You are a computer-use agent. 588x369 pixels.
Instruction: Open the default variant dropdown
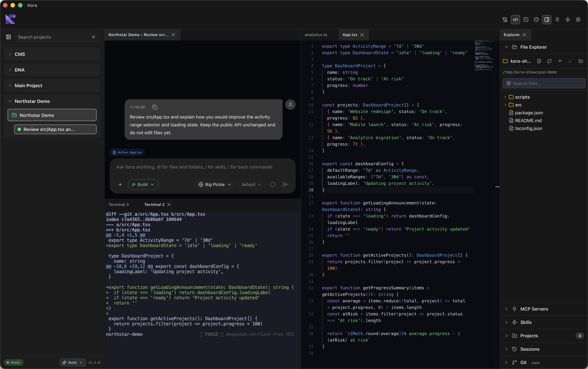[251, 184]
